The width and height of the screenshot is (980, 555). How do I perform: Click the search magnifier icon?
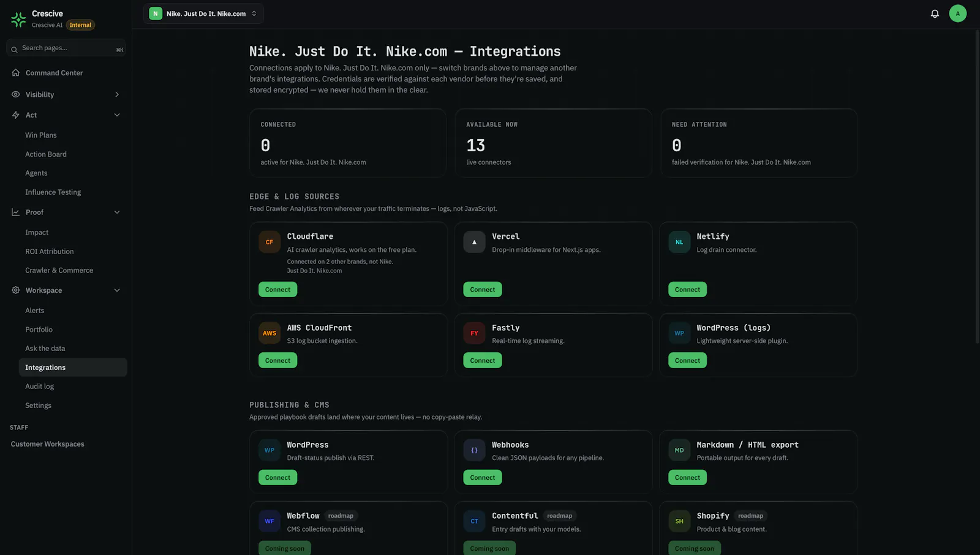click(14, 49)
